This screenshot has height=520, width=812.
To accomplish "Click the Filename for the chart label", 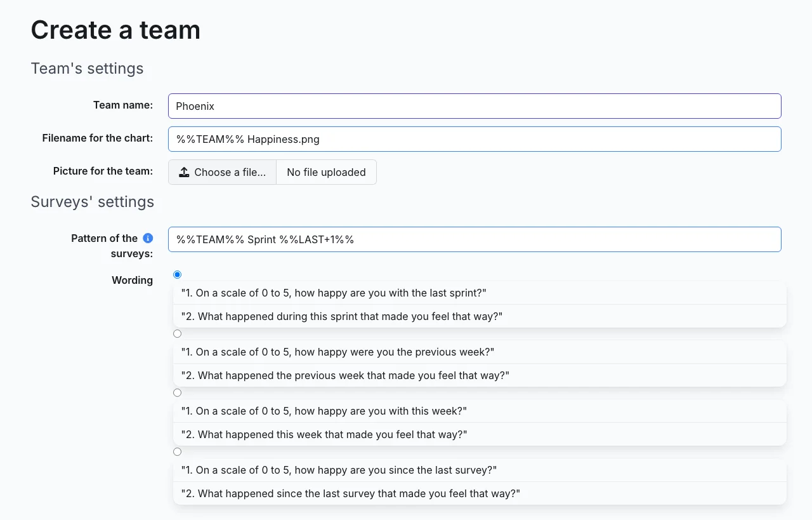I will click(x=98, y=138).
